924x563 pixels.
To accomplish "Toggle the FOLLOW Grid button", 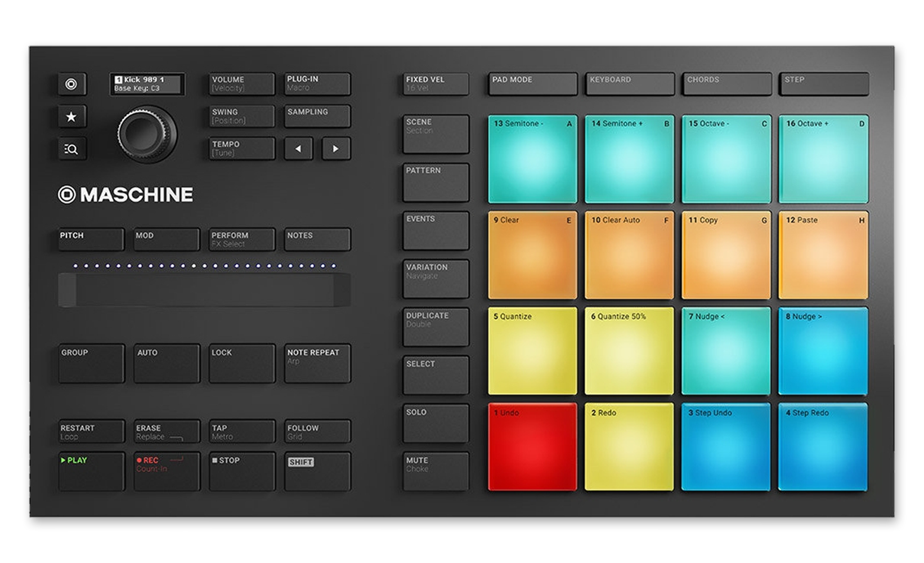I will point(317,431).
